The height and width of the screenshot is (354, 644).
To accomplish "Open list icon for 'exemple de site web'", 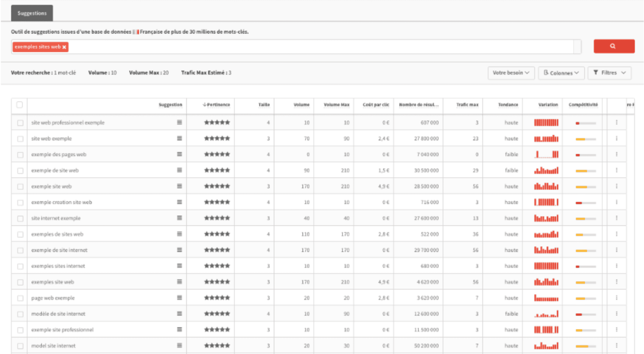I will (179, 170).
